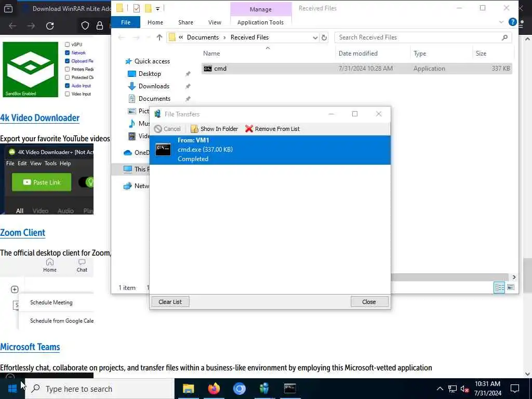Click Close button in File Transfers dialog
532x399 pixels.
click(x=369, y=302)
